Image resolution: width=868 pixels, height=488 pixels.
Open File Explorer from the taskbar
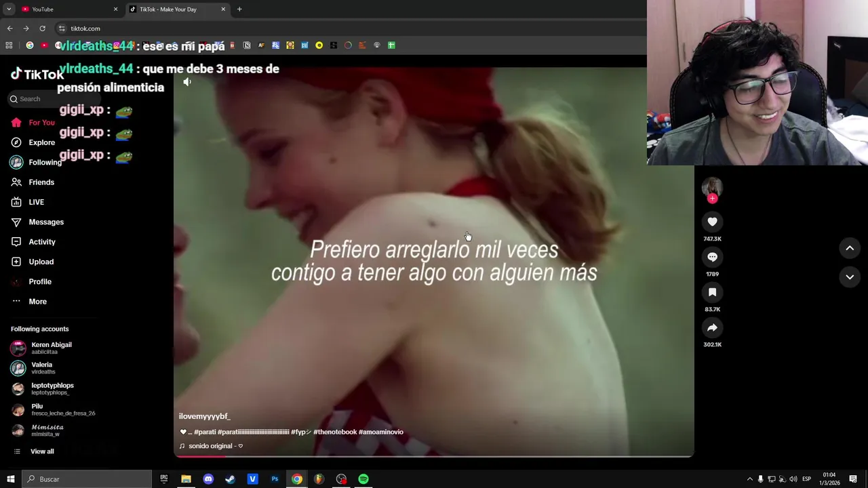186,479
